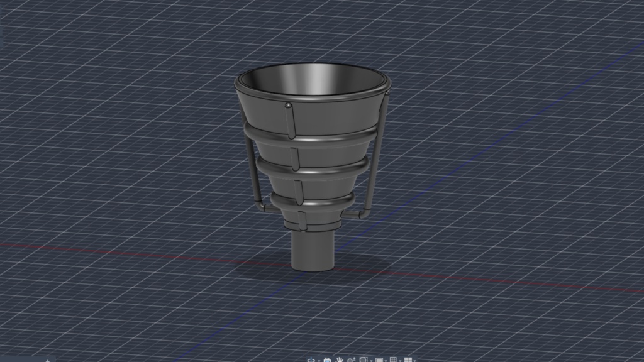Screen dimensions: 644x362
Task: Open the Orbit type dropdown arrow
Action: point(319,361)
